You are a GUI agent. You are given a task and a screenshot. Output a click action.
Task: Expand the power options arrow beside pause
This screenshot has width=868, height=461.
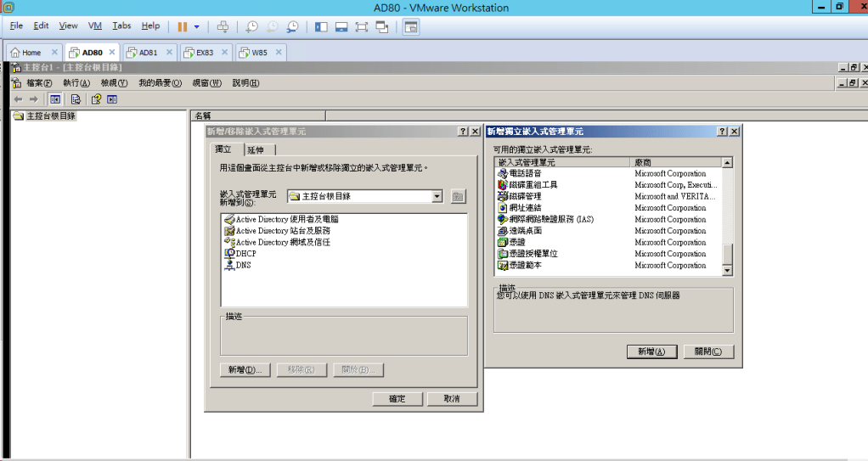pyautogui.click(x=197, y=26)
